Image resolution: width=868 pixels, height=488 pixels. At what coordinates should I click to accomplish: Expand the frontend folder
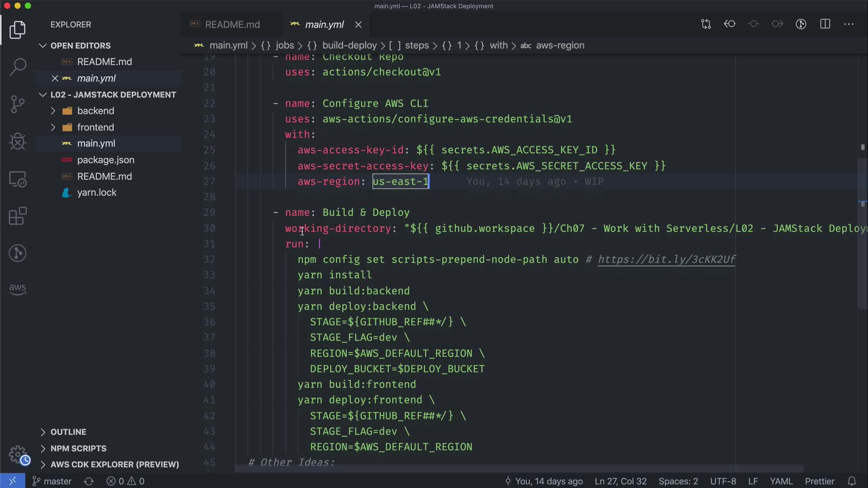pos(95,127)
